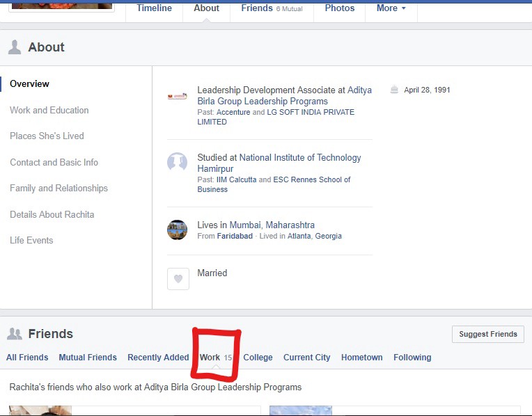
Task: Click the Married relationship status text
Action: 212,273
